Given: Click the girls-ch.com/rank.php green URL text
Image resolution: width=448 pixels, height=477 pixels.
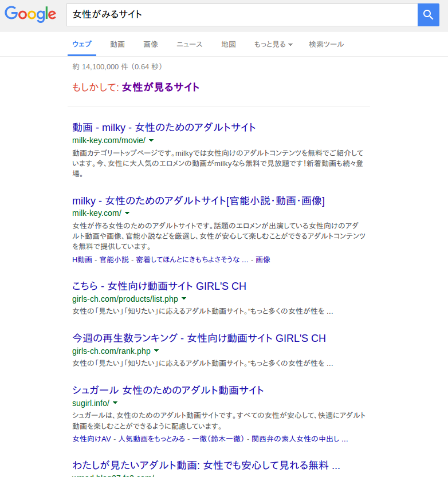Looking at the screenshot, I should click(111, 351).
